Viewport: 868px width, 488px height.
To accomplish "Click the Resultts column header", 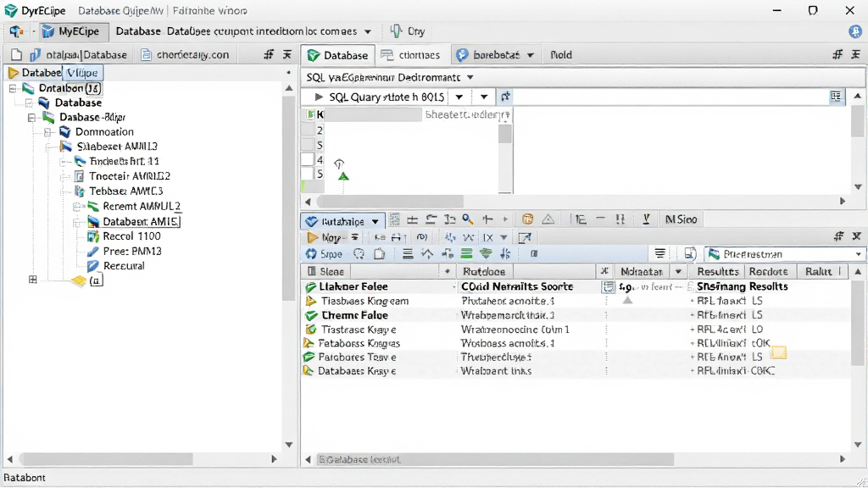I will [717, 272].
